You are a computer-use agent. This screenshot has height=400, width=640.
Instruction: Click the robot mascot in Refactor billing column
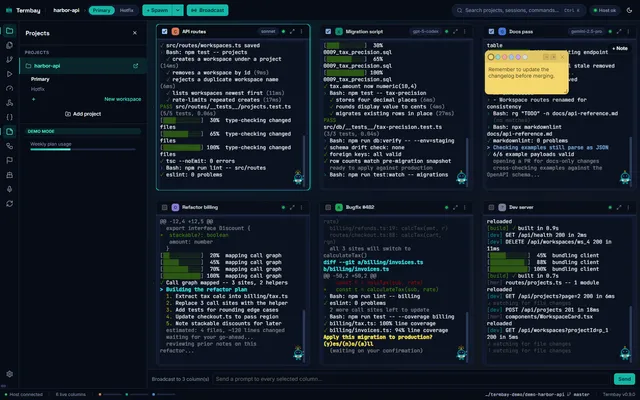point(298,353)
